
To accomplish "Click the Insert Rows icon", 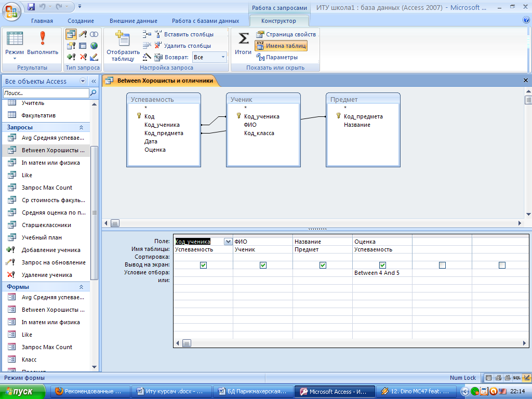I will pos(147,34).
